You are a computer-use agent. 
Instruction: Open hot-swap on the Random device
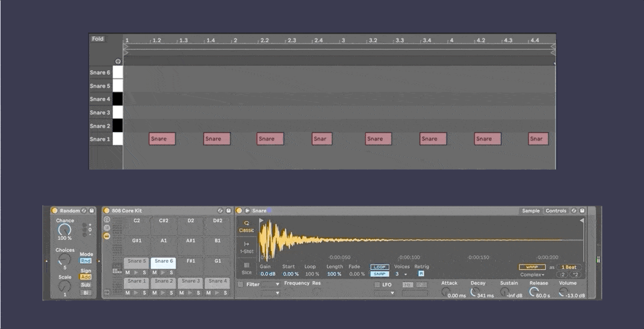(84, 210)
